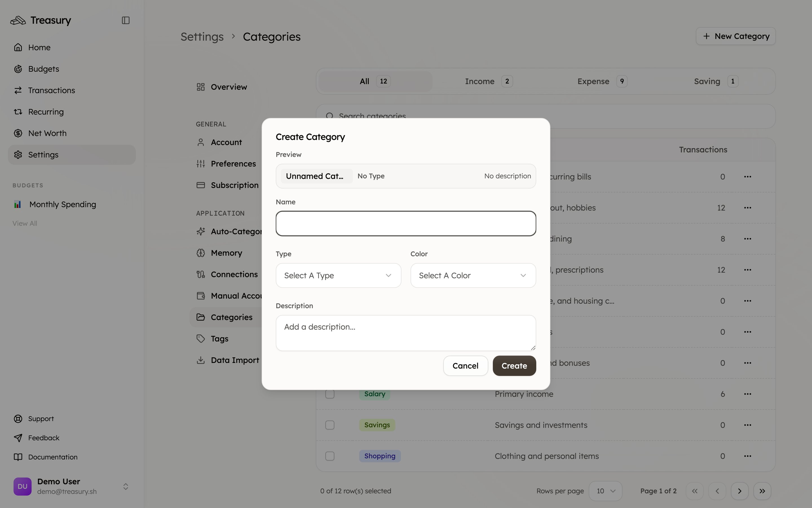Open row options for the recurring bills category
The width and height of the screenshot is (812, 508).
tap(747, 177)
